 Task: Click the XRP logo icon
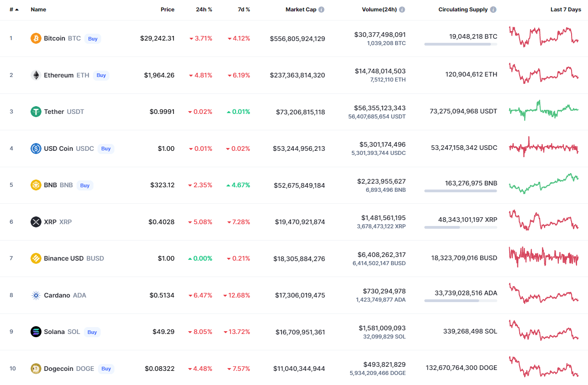(36, 222)
